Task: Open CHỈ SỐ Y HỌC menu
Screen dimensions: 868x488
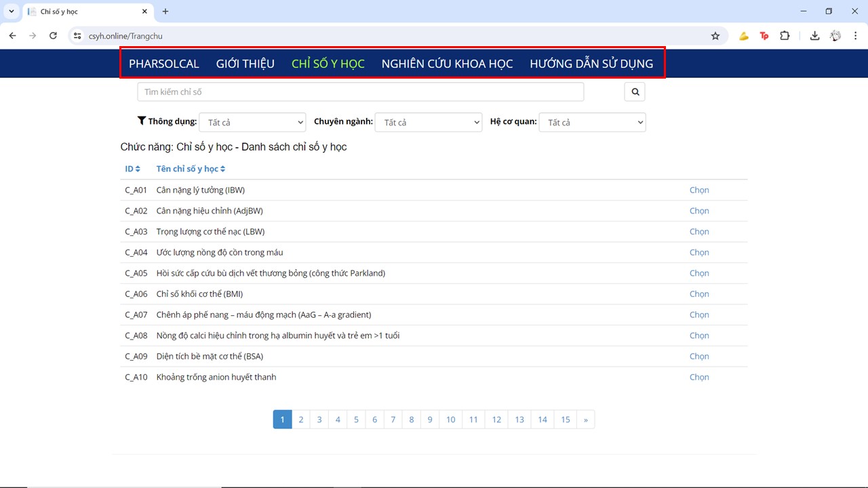Action: pos(328,64)
